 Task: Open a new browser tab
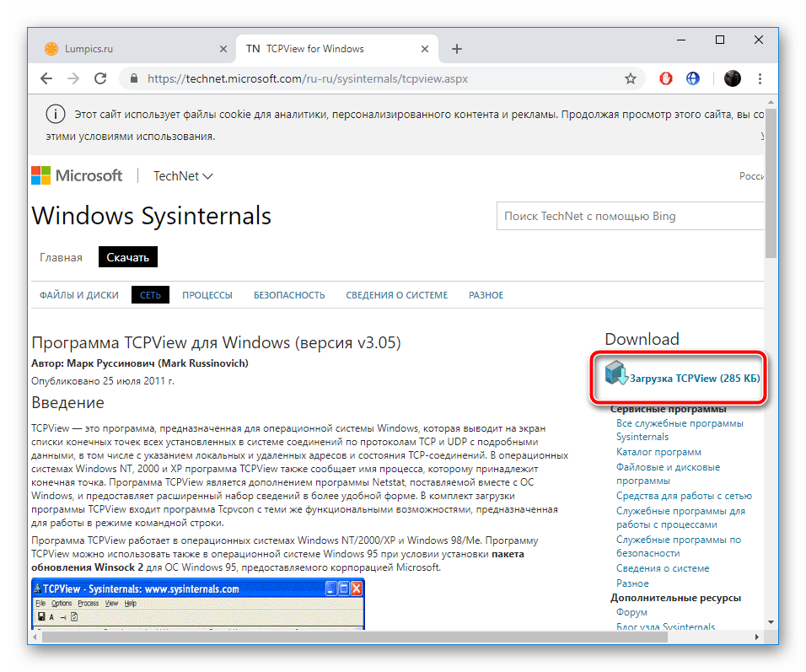click(x=457, y=49)
